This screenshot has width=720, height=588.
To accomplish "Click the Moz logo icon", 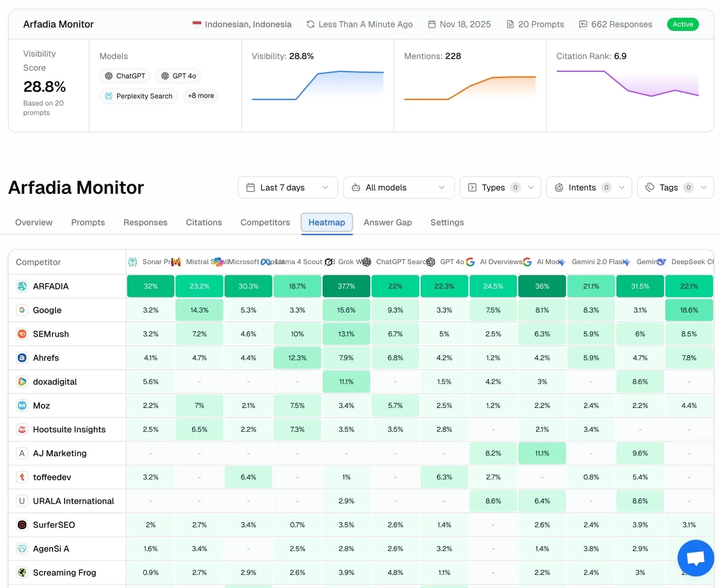I will (x=22, y=405).
